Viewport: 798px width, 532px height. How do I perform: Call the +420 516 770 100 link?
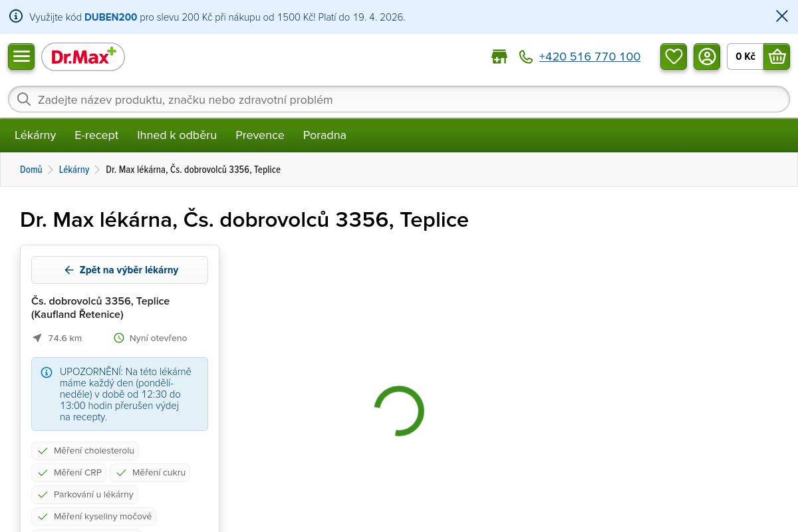pyautogui.click(x=589, y=57)
